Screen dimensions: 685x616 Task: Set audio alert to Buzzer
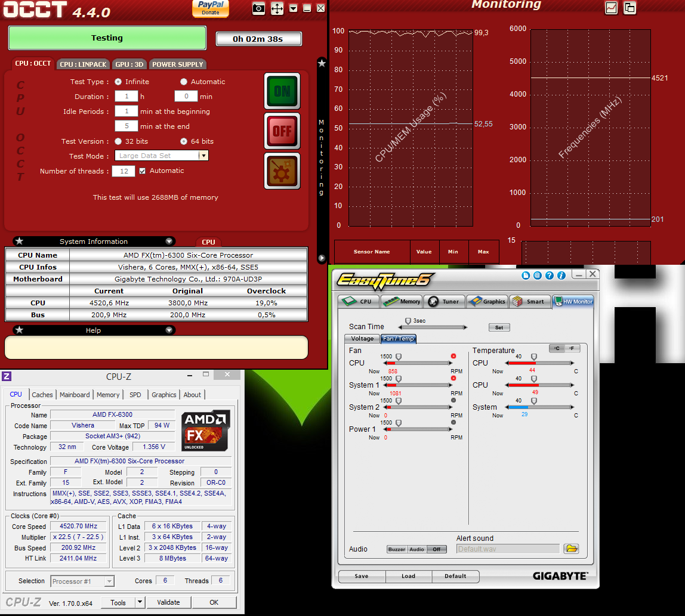[x=397, y=549]
